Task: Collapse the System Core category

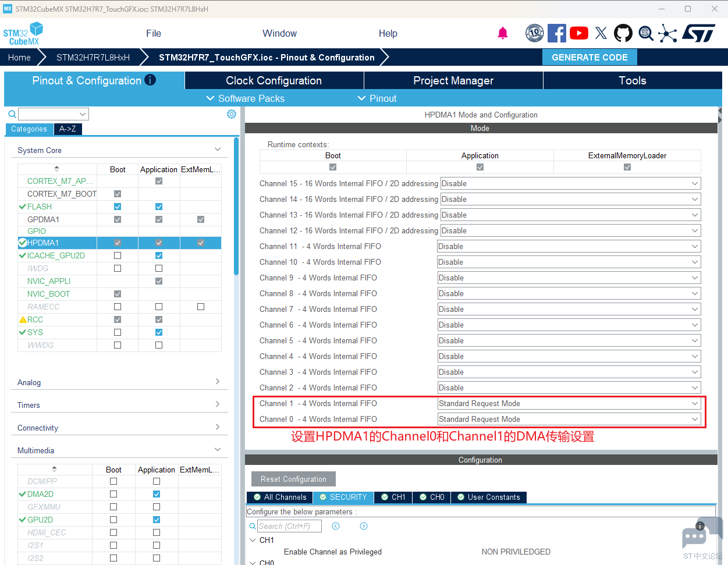Action: point(218,150)
